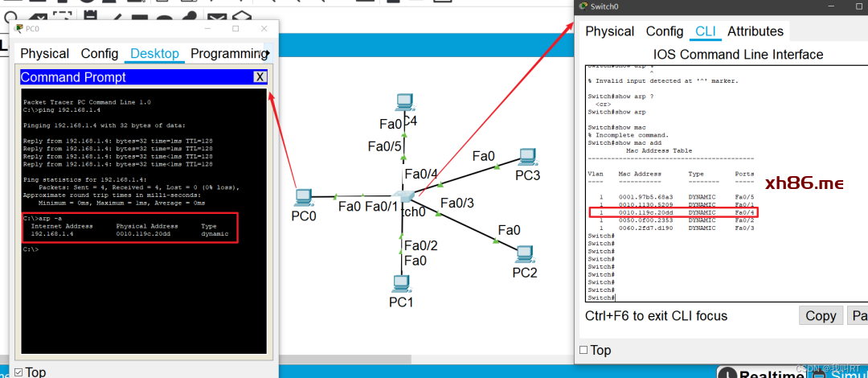Viewport: 868px width, 378px height.
Task: Switch to Attributes tab in Switch0
Action: click(755, 31)
